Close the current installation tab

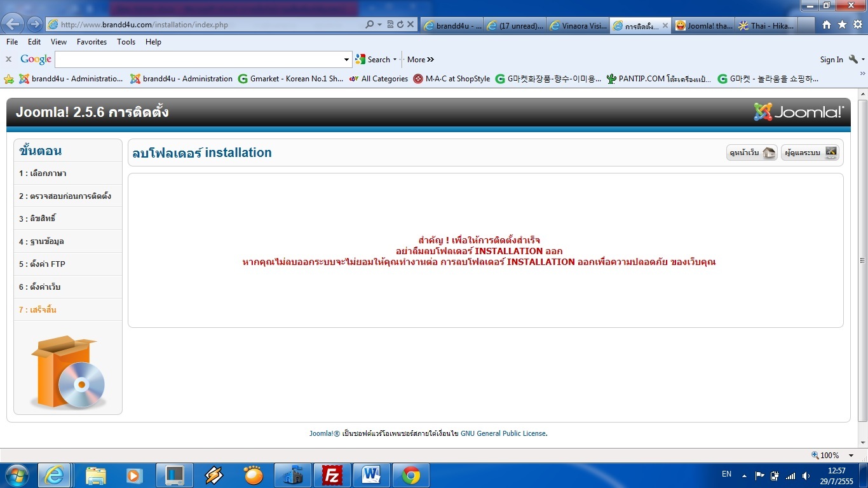(x=665, y=26)
